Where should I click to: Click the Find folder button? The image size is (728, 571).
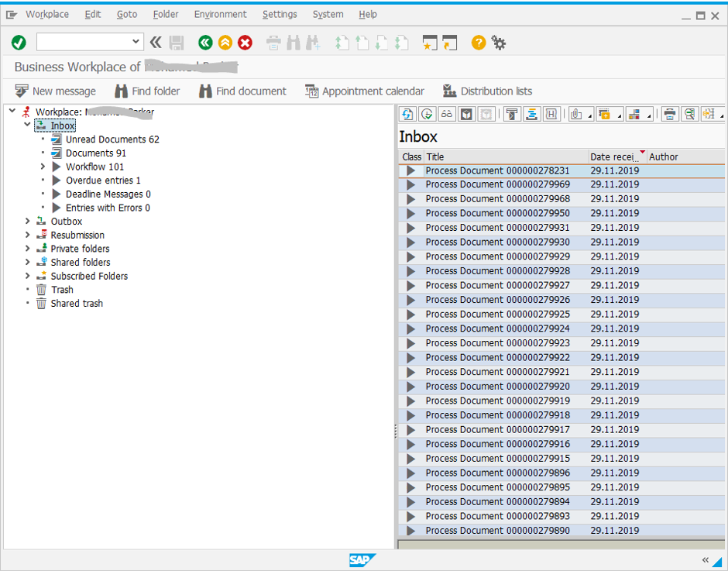point(147,91)
